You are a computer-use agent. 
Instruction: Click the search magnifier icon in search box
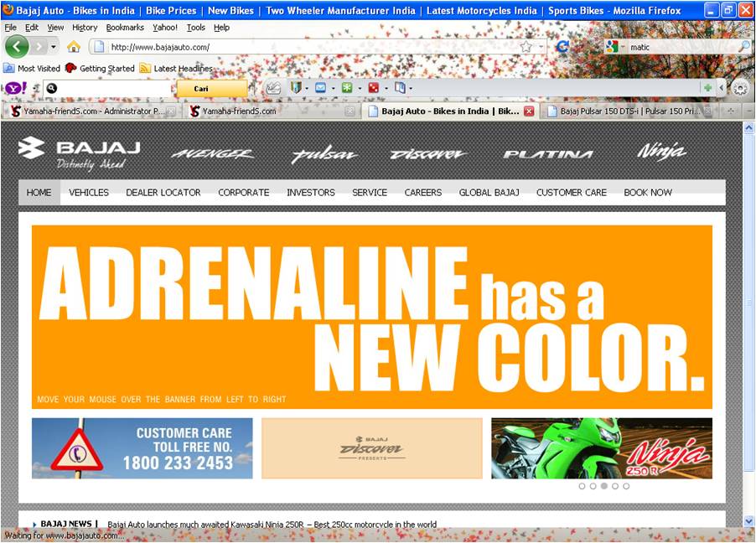pos(743,47)
